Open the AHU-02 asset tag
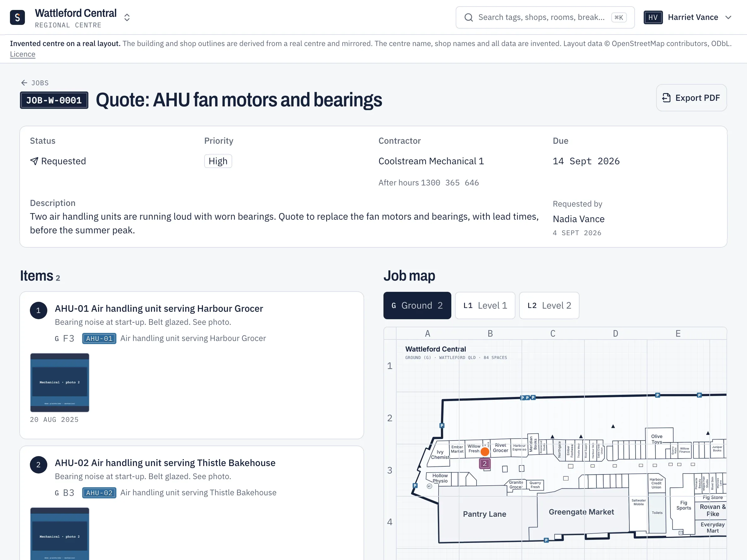 click(99, 493)
